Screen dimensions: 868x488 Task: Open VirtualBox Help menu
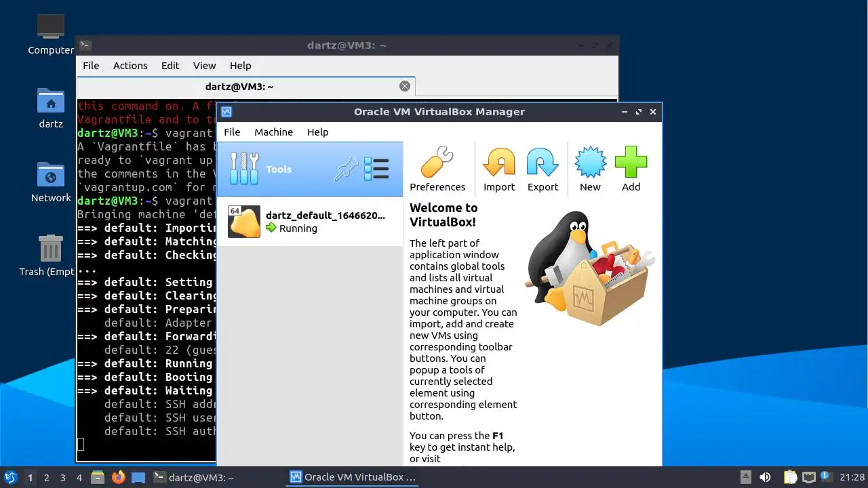coord(317,132)
